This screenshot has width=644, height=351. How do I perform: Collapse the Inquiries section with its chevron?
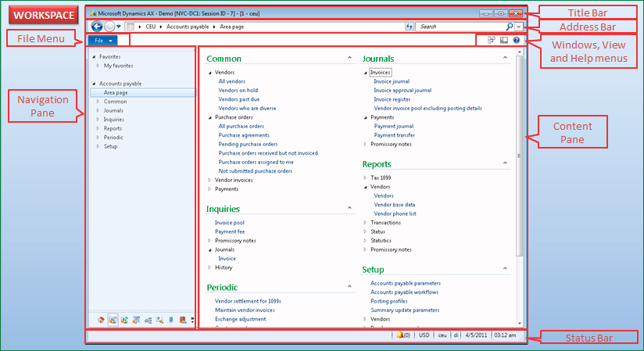pos(349,208)
